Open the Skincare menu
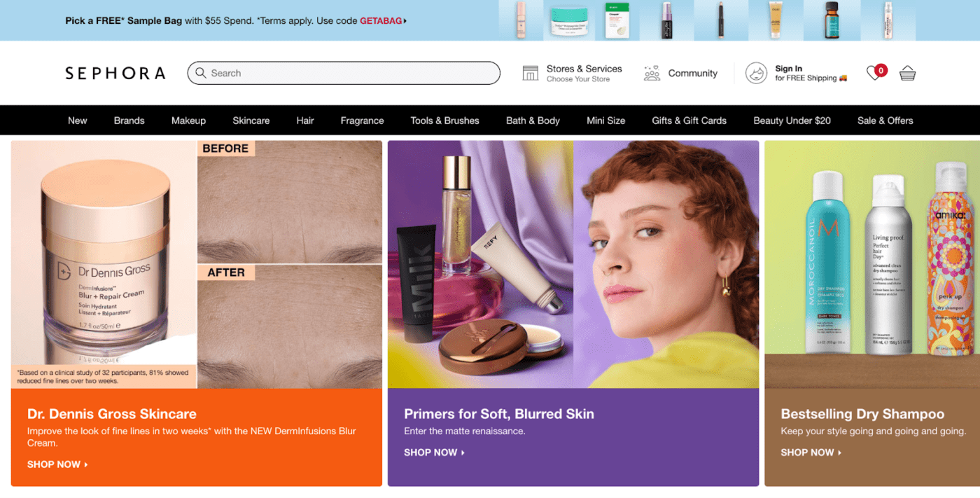 251,120
